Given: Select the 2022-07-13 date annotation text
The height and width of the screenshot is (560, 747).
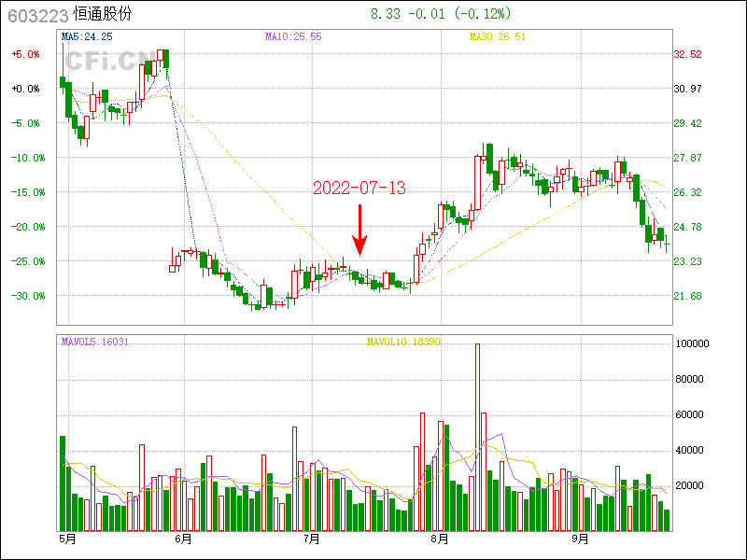Looking at the screenshot, I should [x=359, y=189].
